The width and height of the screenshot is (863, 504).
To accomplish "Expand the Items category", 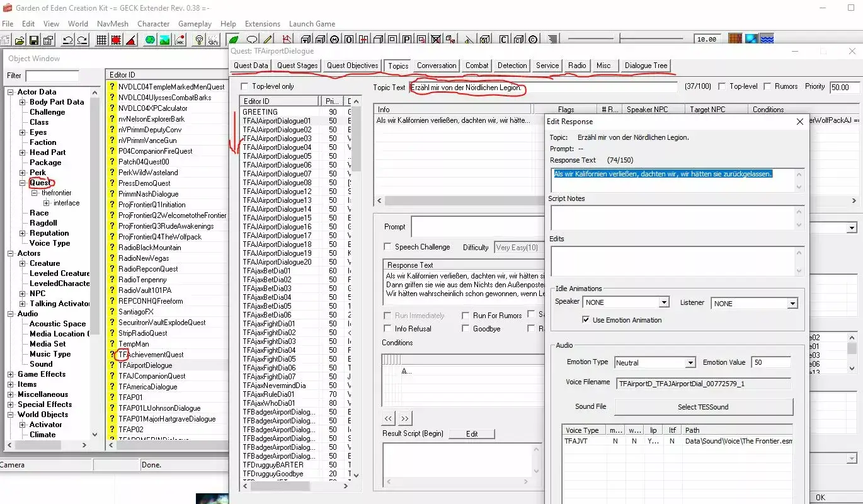I will point(11,384).
